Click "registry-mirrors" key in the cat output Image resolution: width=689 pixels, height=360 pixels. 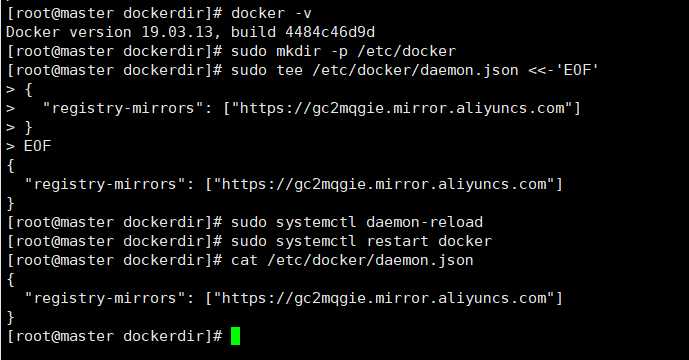click(105, 298)
